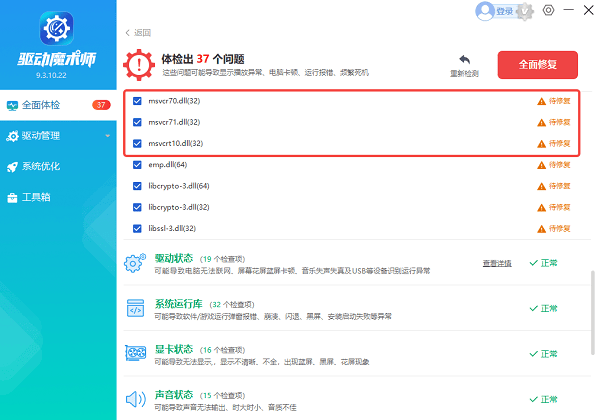This screenshot has height=420, width=600.
Task: Click the red 37 badge
Action: (101, 105)
